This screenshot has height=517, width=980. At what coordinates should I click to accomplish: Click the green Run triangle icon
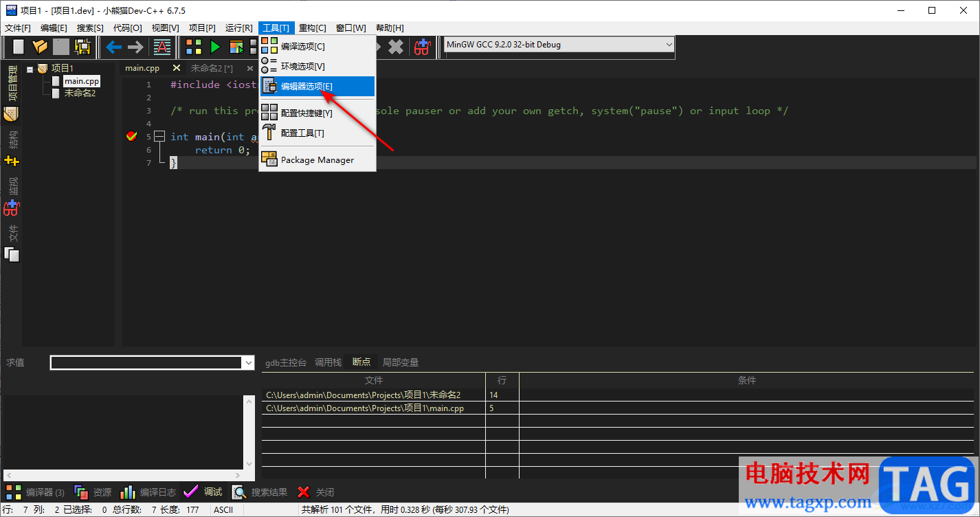(x=215, y=47)
